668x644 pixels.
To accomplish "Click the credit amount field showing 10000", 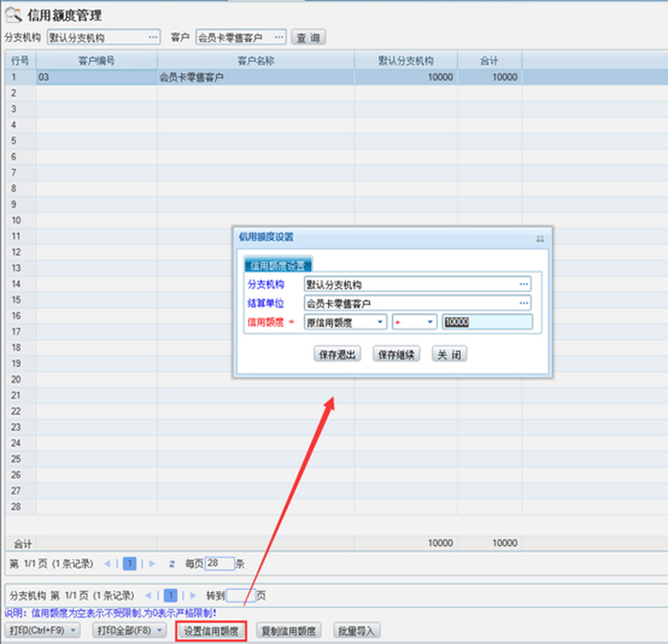I will click(487, 322).
